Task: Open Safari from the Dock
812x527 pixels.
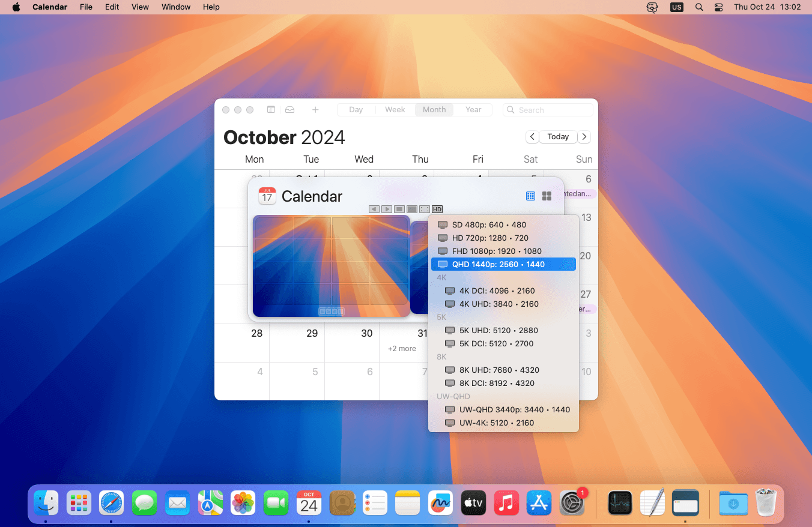Action: (x=111, y=502)
